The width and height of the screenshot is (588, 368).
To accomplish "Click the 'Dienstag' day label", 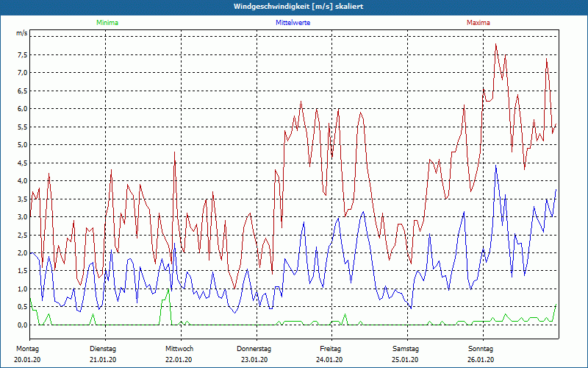I will pyautogui.click(x=103, y=349).
